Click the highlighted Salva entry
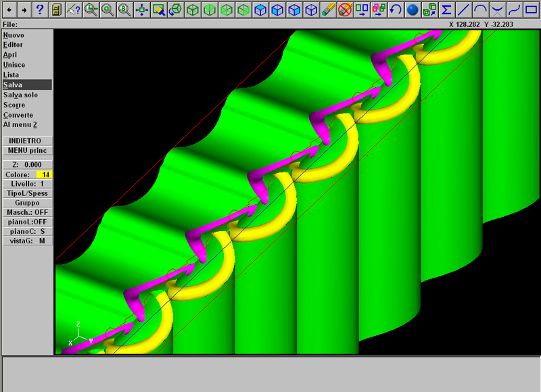This screenshot has height=392, width=541. point(27,84)
